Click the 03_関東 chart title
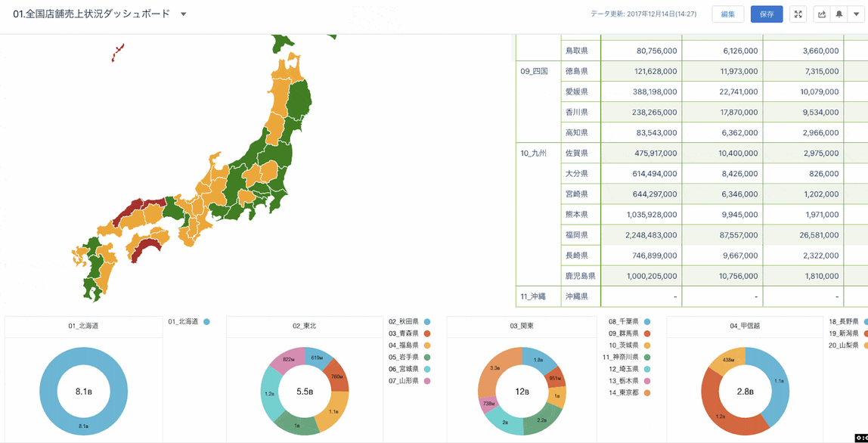The width and height of the screenshot is (868, 443). click(x=522, y=327)
